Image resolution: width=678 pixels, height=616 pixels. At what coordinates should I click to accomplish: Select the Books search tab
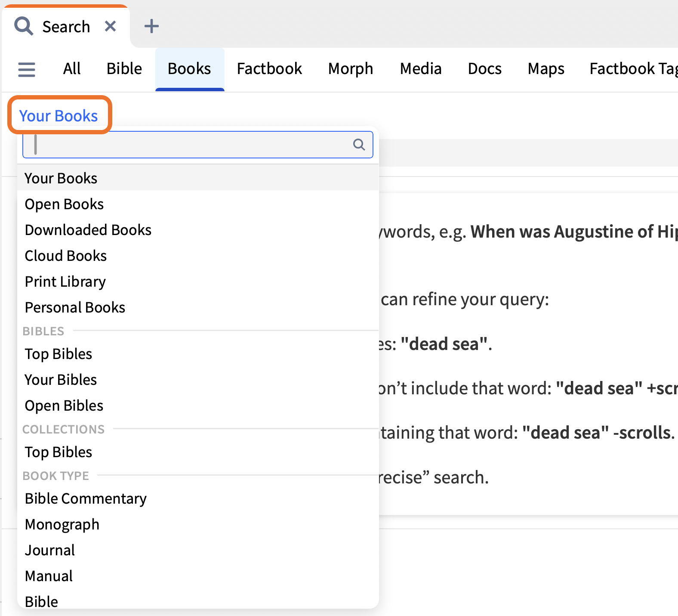click(x=190, y=69)
